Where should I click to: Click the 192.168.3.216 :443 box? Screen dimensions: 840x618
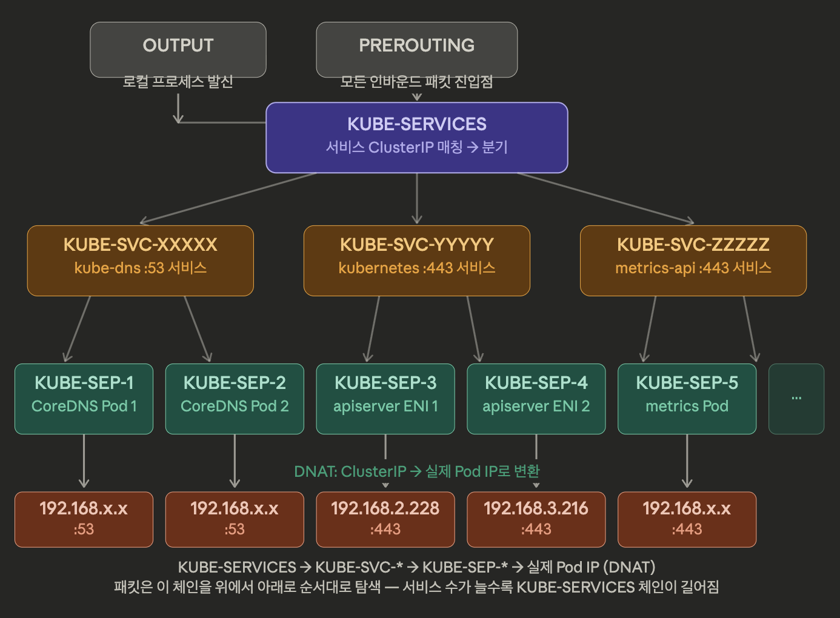[x=536, y=519]
